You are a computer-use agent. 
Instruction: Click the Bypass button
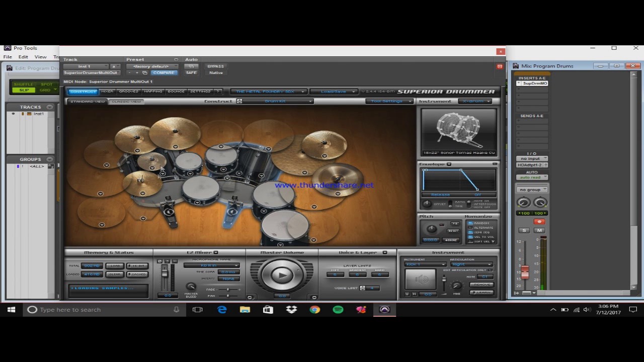tap(215, 66)
